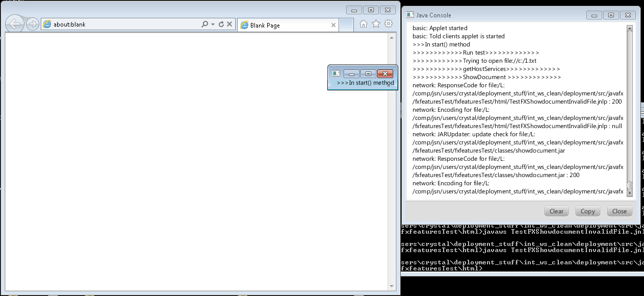Click the Copy button in Java Console
The width and height of the screenshot is (644, 296).
[587, 211]
